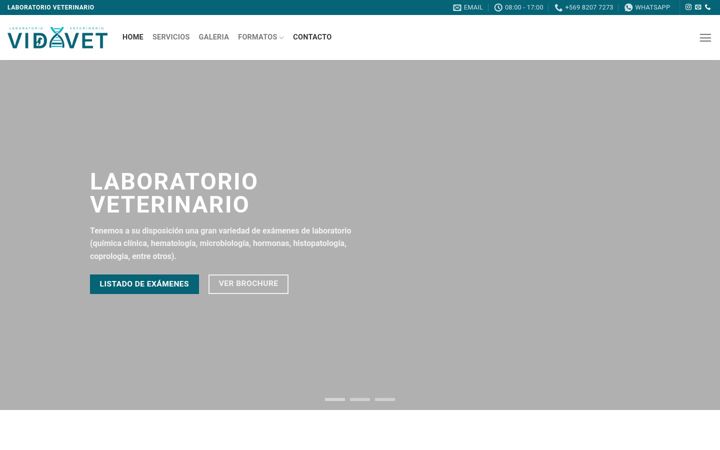Click the small phone icon at top-right corner
The width and height of the screenshot is (720, 450).
(x=708, y=7)
